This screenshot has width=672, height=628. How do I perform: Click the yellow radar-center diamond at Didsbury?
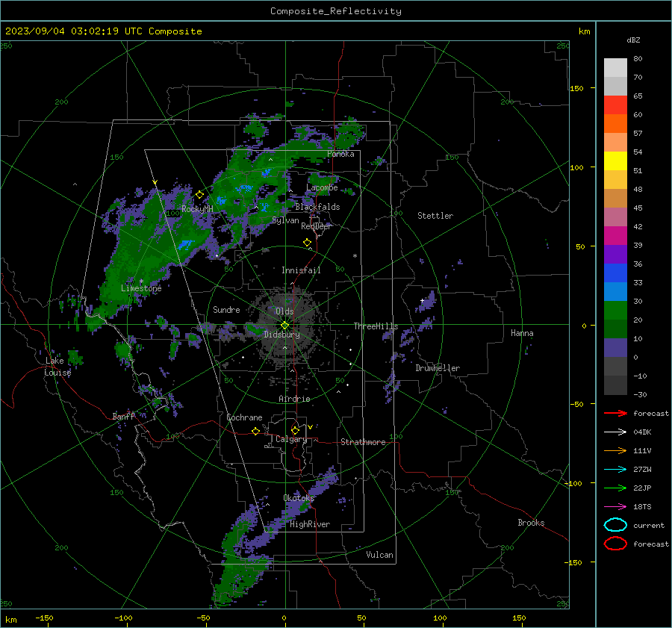(284, 325)
